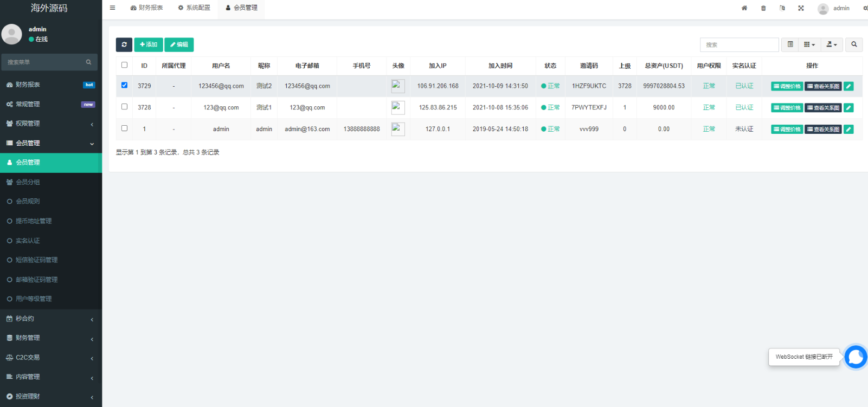Open the columns dropdown in table toolbar
The width and height of the screenshot is (868, 407).
click(x=809, y=44)
